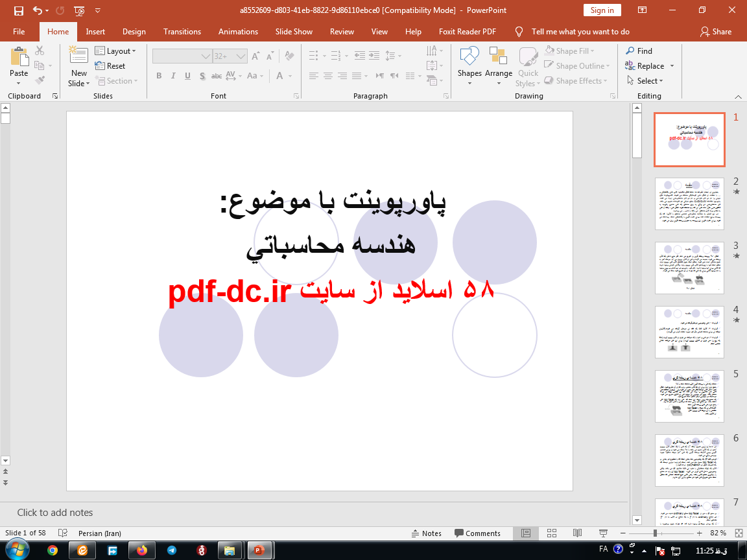This screenshot has width=747, height=560.
Task: Open the Layout options dropdown
Action: click(x=117, y=51)
